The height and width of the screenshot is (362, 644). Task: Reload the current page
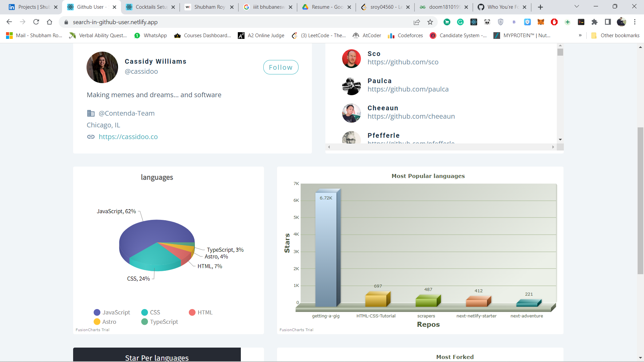click(x=36, y=22)
